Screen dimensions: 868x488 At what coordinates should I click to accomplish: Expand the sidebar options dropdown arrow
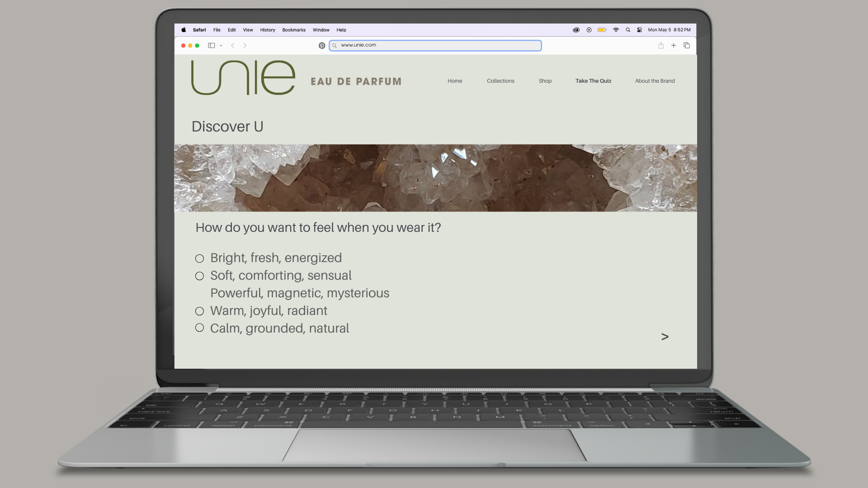[221, 46]
